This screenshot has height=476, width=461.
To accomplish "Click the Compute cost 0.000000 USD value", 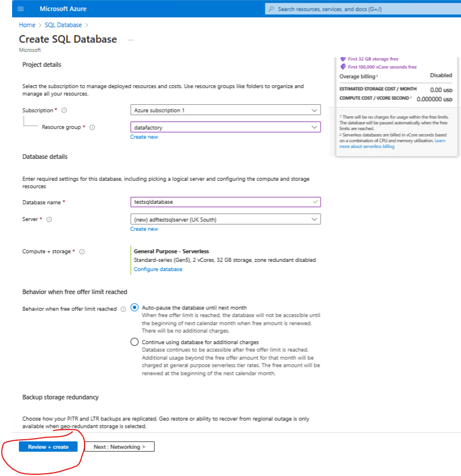I will [x=435, y=99].
